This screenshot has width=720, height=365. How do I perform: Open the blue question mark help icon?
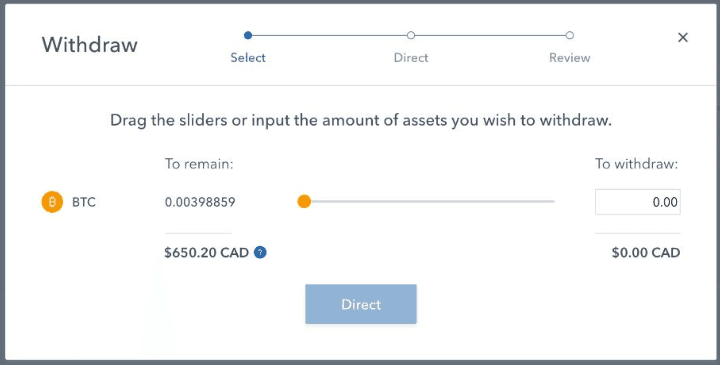(260, 253)
